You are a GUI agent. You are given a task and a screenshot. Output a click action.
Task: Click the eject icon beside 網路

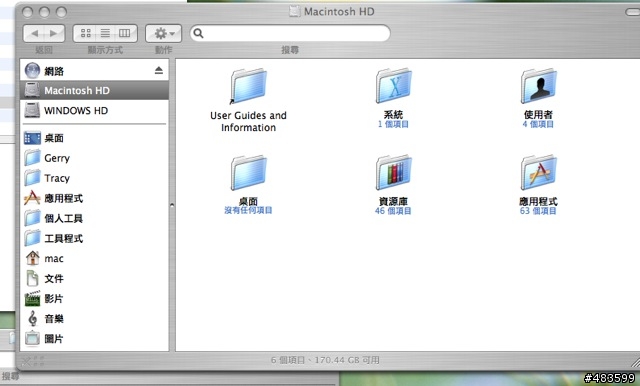point(159,71)
